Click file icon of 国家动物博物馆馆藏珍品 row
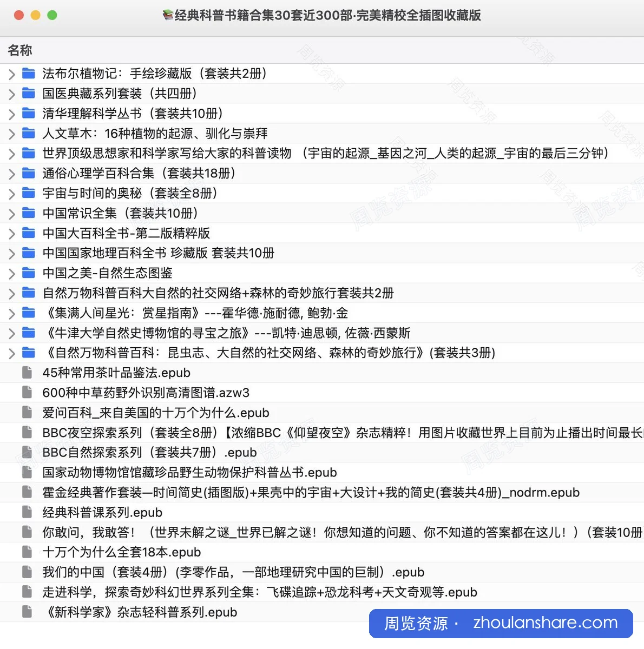Screen dimensions: 644x649 point(27,472)
